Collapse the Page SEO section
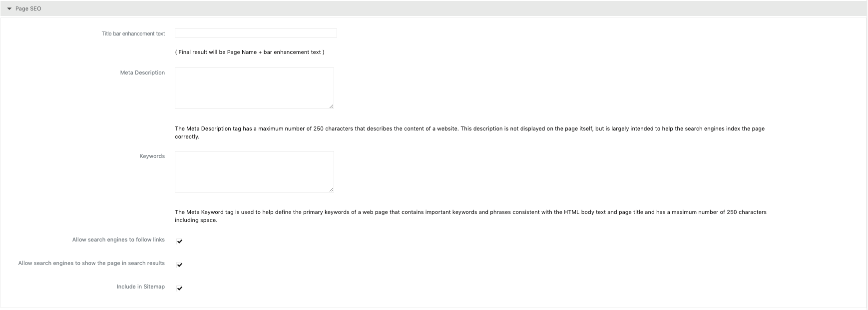The width and height of the screenshot is (868, 310). pos(9,9)
